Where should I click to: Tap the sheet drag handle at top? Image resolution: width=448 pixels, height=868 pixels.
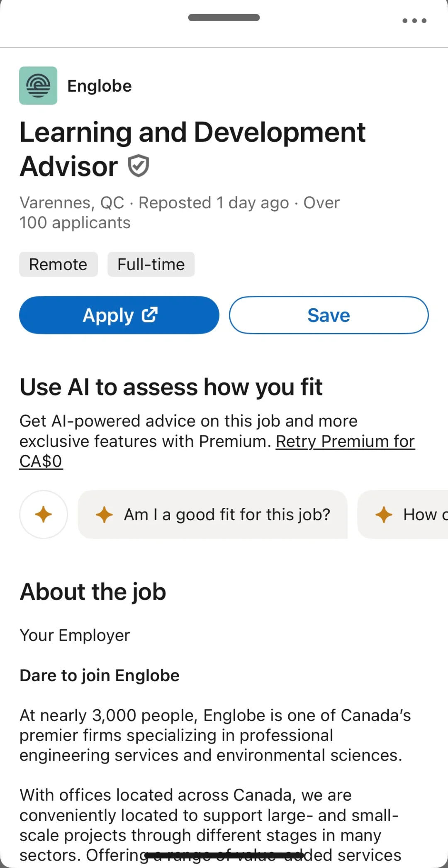tap(224, 18)
